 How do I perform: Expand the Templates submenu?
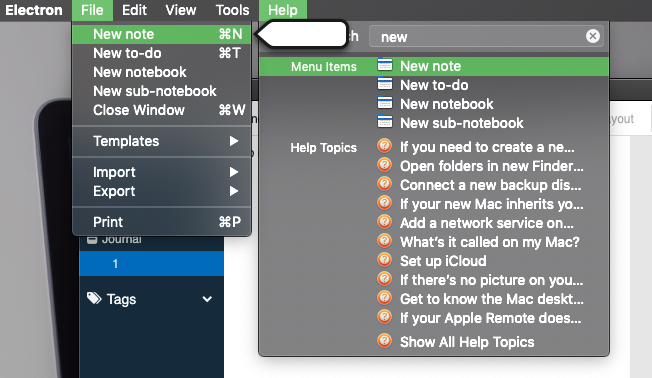point(162,141)
